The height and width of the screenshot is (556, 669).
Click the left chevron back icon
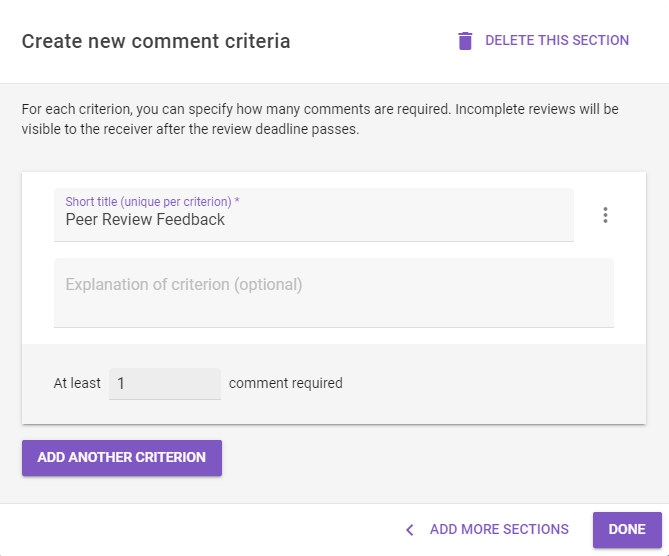(410, 530)
